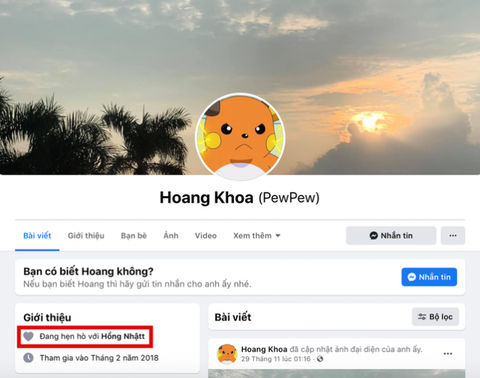Screen dimensions: 480x378
Task: Open the three-dot profile options menu
Action: click(453, 236)
